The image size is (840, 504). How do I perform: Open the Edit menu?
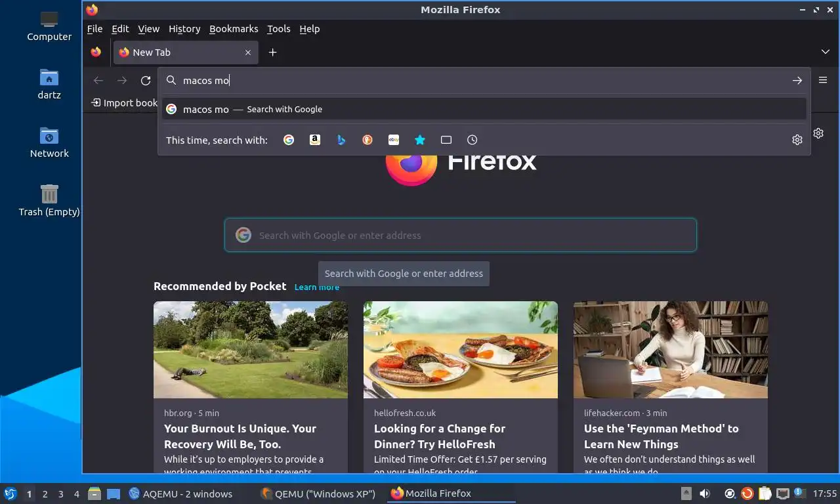120,29
